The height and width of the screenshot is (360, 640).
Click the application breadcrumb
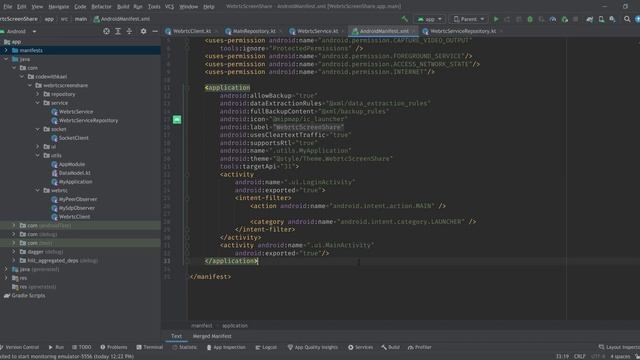point(235,326)
